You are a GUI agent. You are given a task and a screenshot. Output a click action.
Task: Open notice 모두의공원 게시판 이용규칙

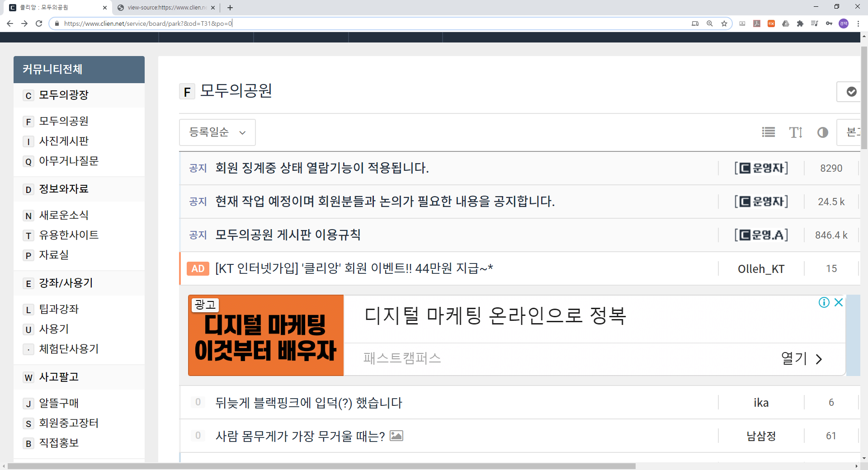[x=288, y=235]
